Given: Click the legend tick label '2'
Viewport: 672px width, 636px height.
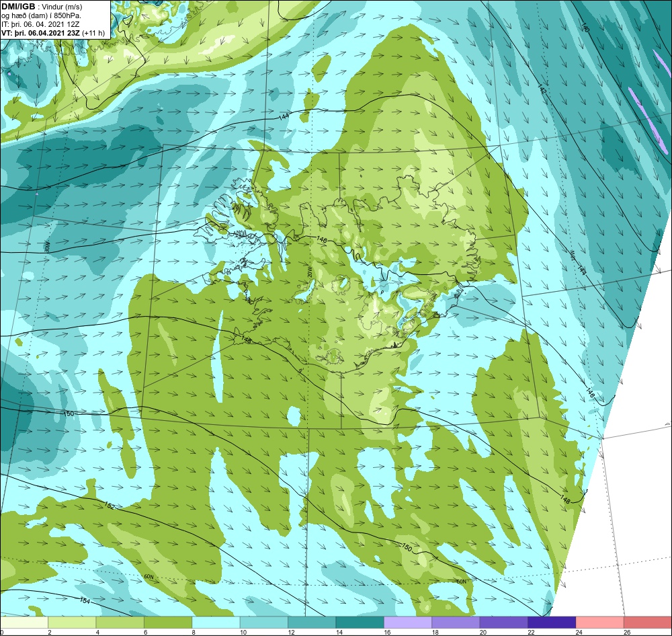Looking at the screenshot, I should click(x=50, y=632).
